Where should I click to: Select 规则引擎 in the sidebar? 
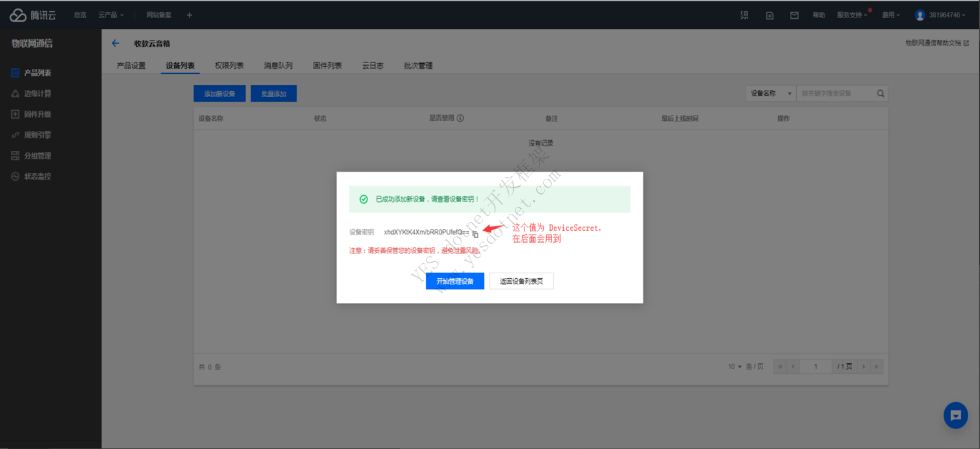pos(37,135)
